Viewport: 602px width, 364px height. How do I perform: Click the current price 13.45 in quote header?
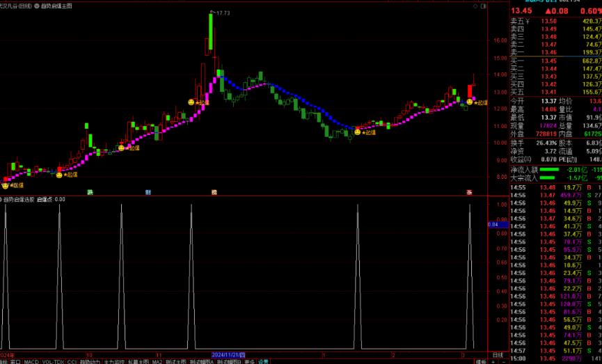(521, 10)
